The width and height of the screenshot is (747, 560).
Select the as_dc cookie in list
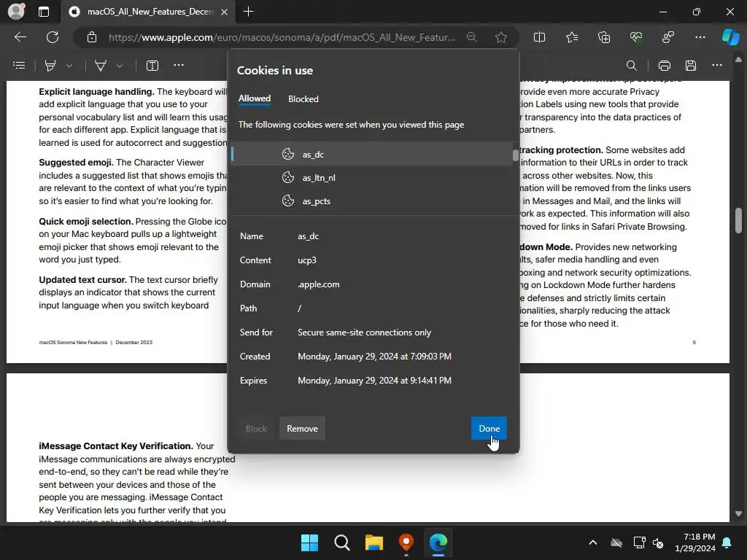click(x=372, y=155)
